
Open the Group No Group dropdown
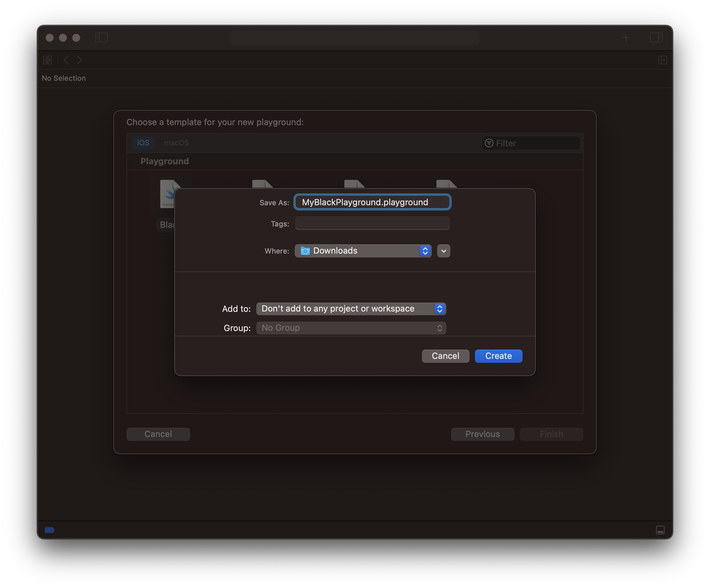(x=351, y=328)
